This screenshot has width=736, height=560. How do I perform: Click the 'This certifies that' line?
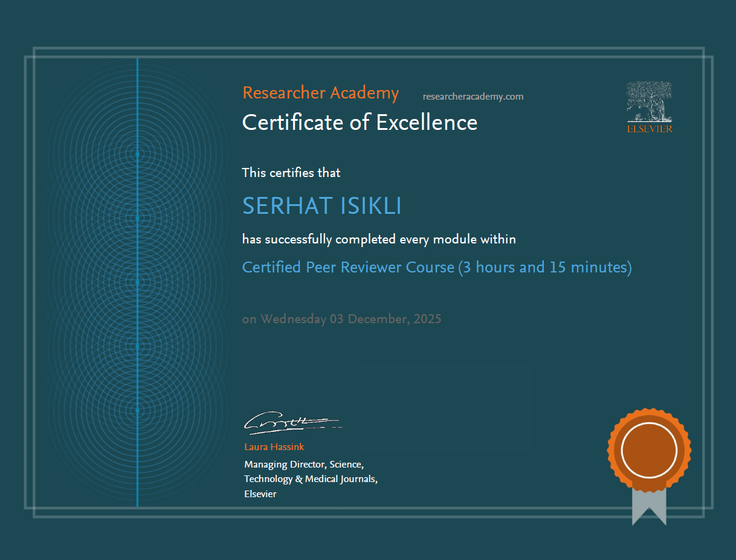[291, 173]
